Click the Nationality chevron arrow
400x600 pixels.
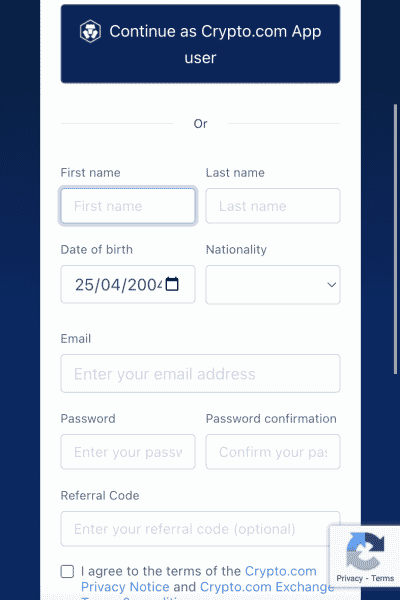(331, 285)
